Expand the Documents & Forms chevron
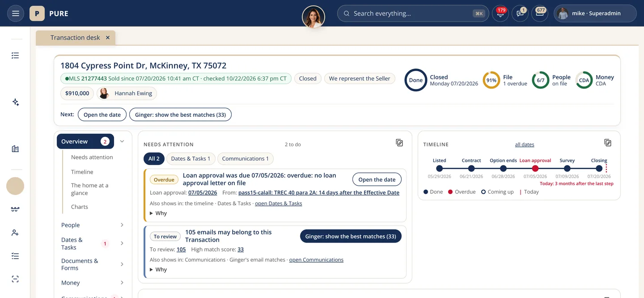 click(122, 264)
